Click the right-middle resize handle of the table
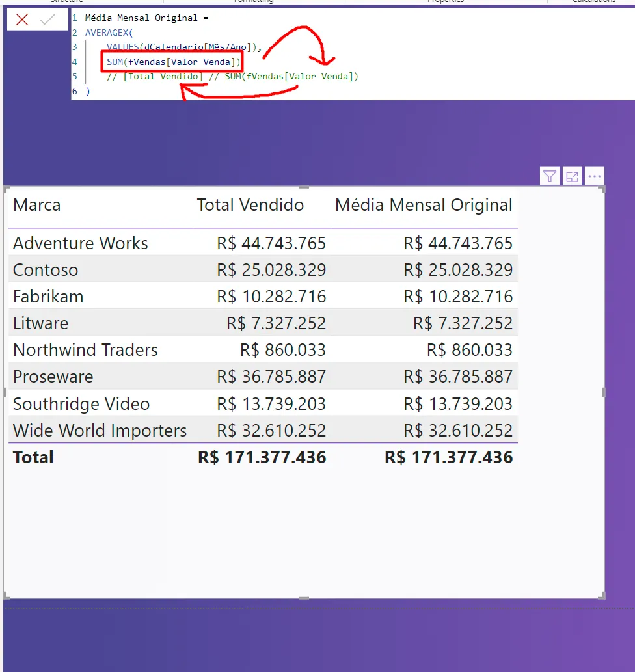Viewport: 635px width, 672px height. coord(604,392)
